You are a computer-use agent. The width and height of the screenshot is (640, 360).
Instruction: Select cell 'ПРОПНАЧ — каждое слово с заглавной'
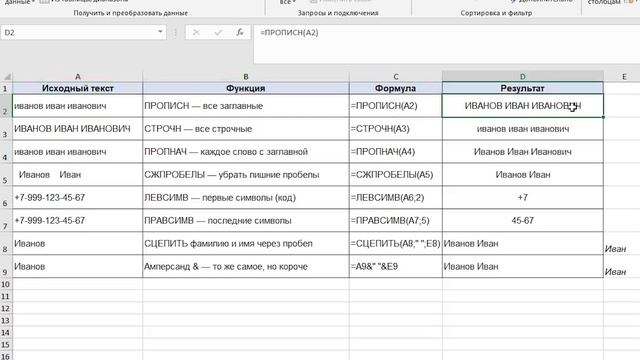pyautogui.click(x=246, y=152)
